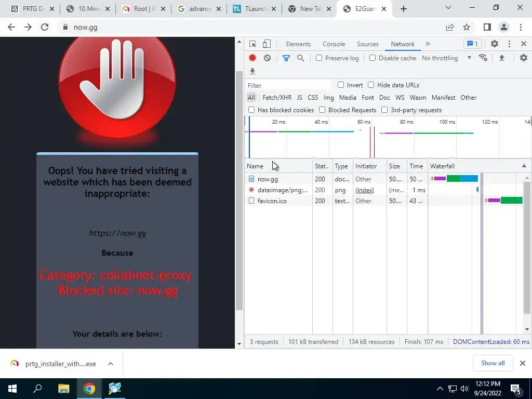Image resolution: width=532 pixels, height=399 pixels.
Task: Open Chrome three-dot menu
Action: point(521,27)
